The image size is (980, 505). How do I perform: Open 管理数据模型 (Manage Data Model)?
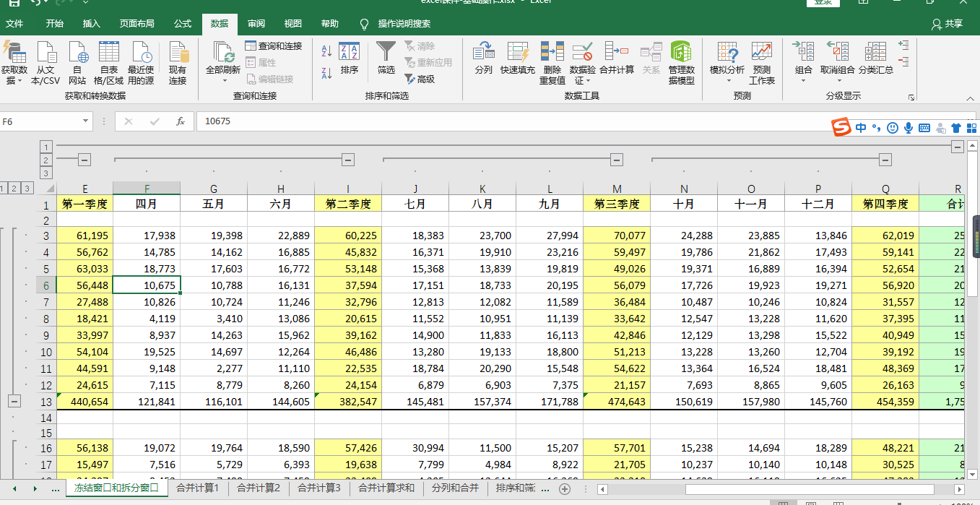tap(681, 63)
